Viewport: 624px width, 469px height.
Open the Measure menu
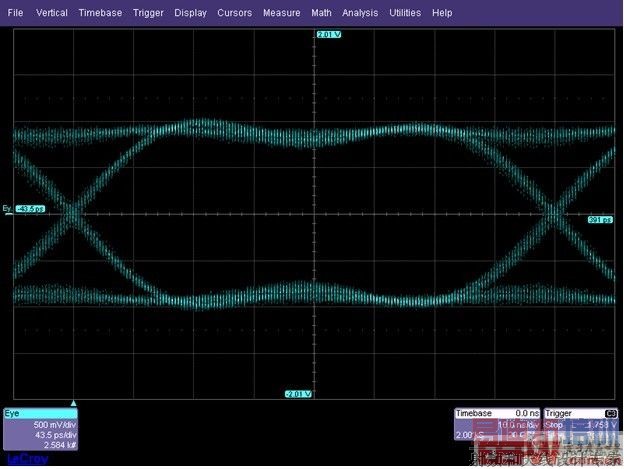pos(281,13)
